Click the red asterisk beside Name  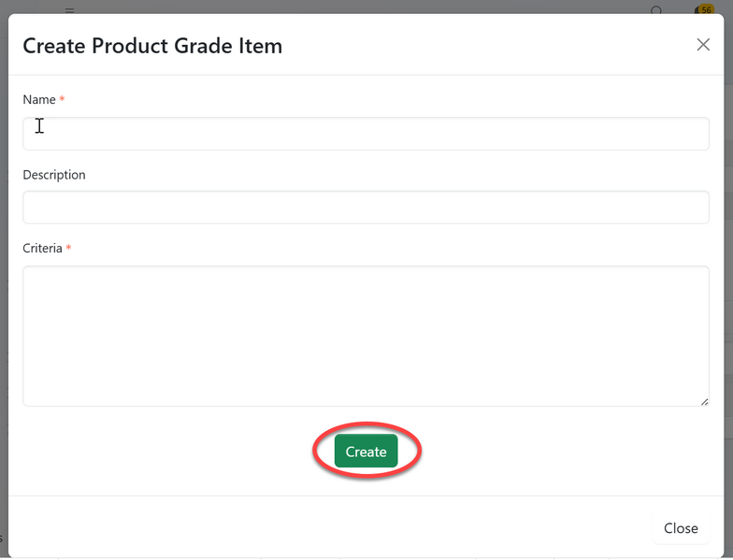(x=63, y=99)
